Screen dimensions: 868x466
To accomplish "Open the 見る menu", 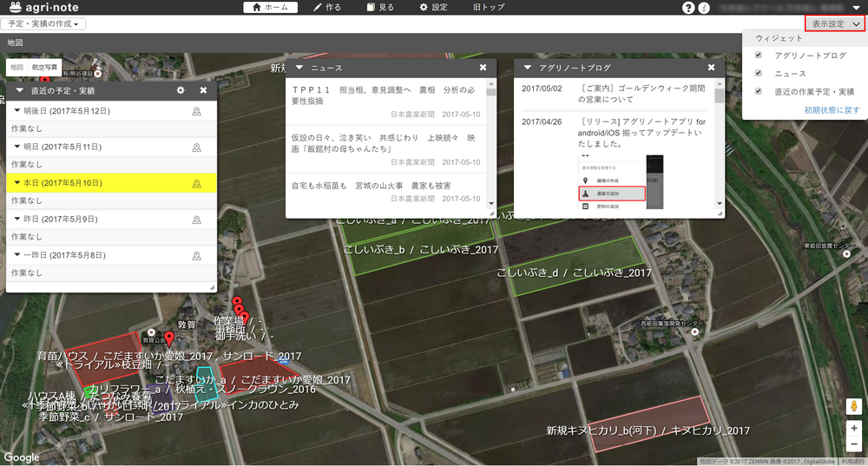I will tap(380, 7).
